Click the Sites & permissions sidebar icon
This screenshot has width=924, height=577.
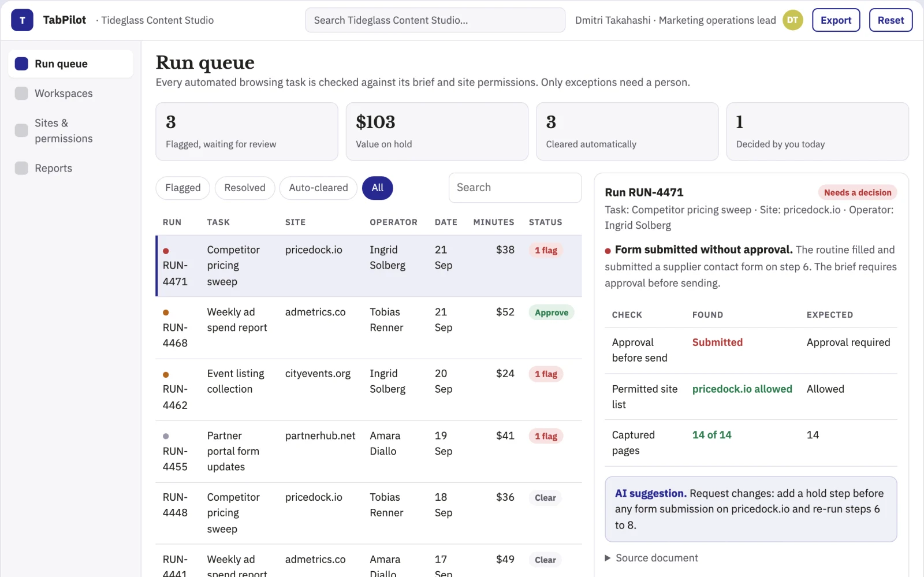pyautogui.click(x=21, y=131)
